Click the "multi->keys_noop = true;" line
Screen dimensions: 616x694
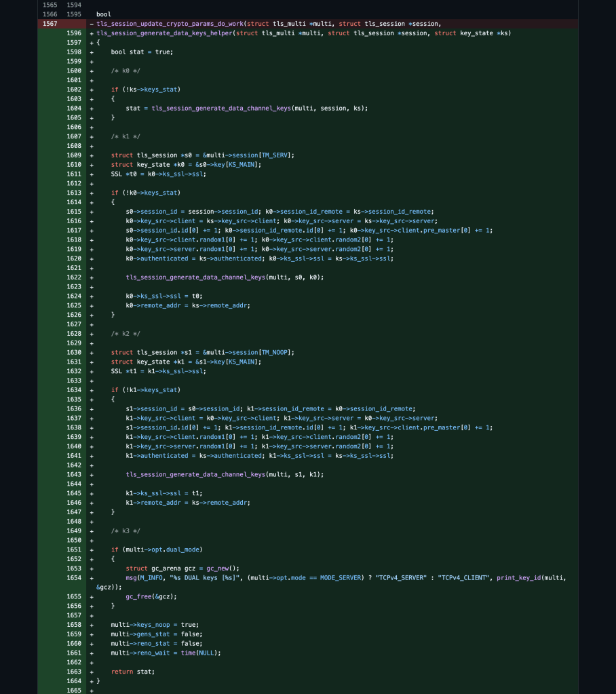pyautogui.click(x=155, y=624)
